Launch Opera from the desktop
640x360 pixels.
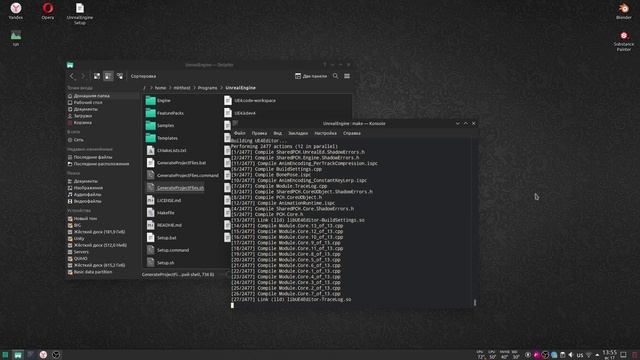[47, 11]
